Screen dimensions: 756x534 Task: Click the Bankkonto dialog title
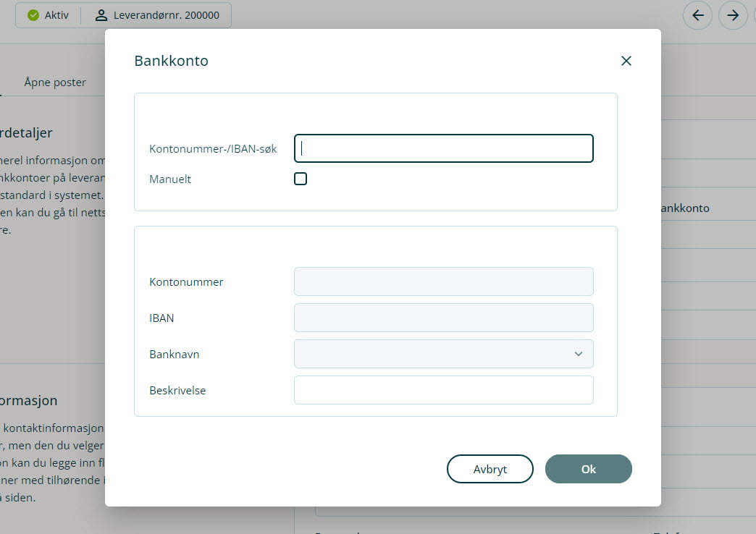pyautogui.click(x=171, y=61)
